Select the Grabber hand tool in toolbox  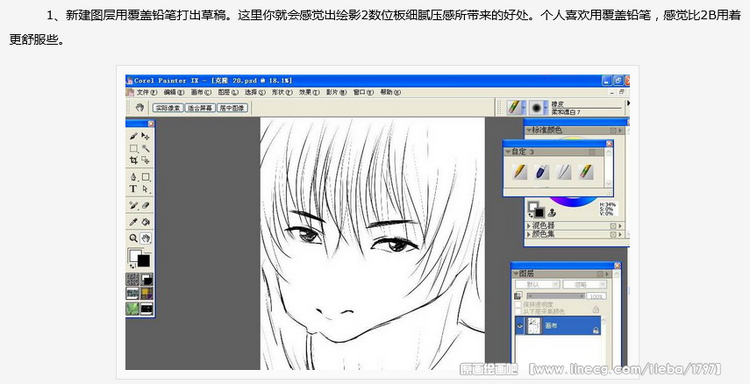tap(146, 238)
